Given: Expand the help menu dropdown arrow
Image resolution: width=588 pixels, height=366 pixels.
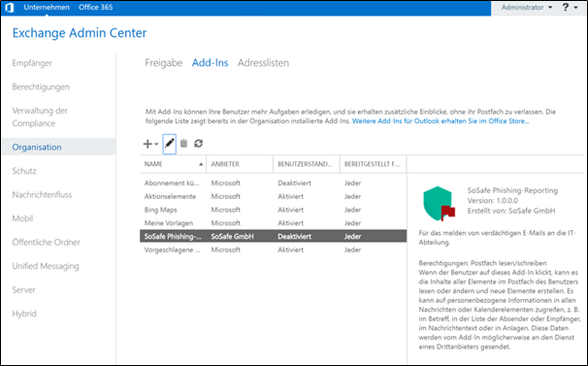Looking at the screenshot, I should 575,8.
